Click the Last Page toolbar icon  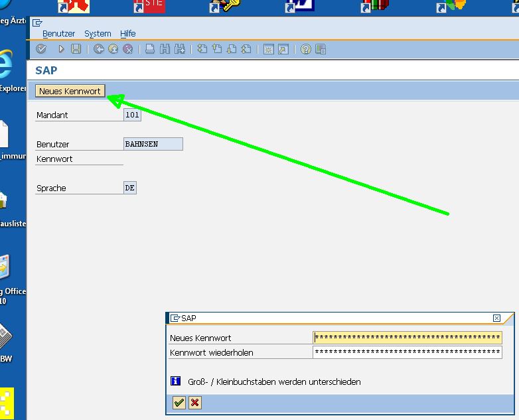click(x=246, y=49)
